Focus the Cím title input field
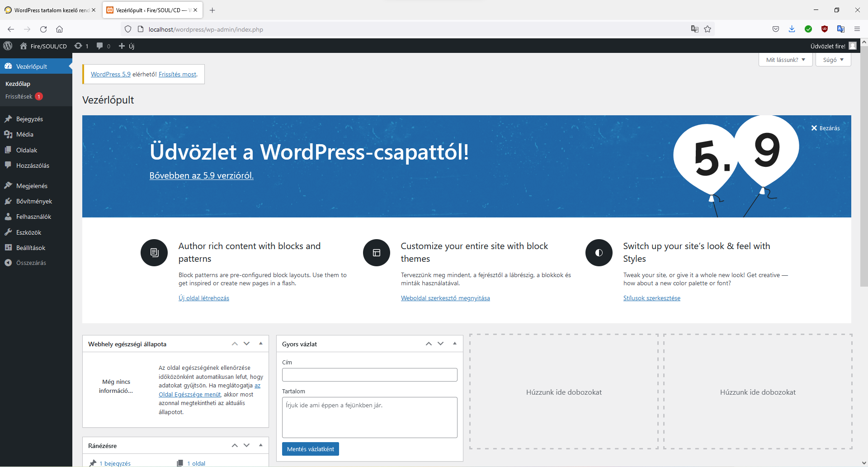The image size is (868, 467). (x=370, y=375)
